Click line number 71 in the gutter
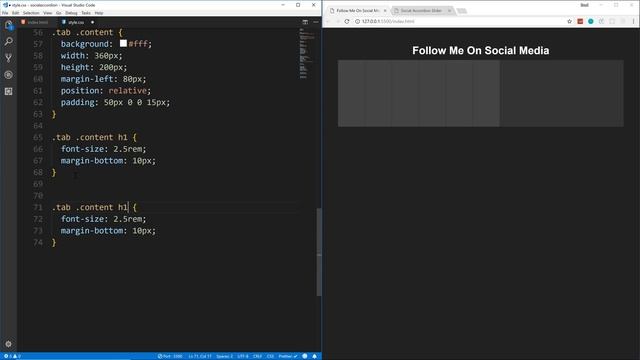This screenshot has width=640, height=360. coord(38,207)
